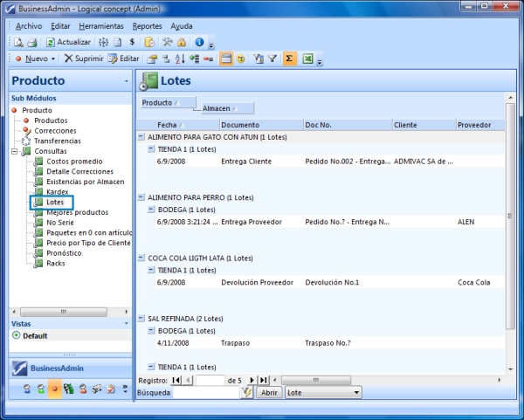Click the print icon in the toolbar
This screenshot has width=524, height=420.
click(31, 42)
